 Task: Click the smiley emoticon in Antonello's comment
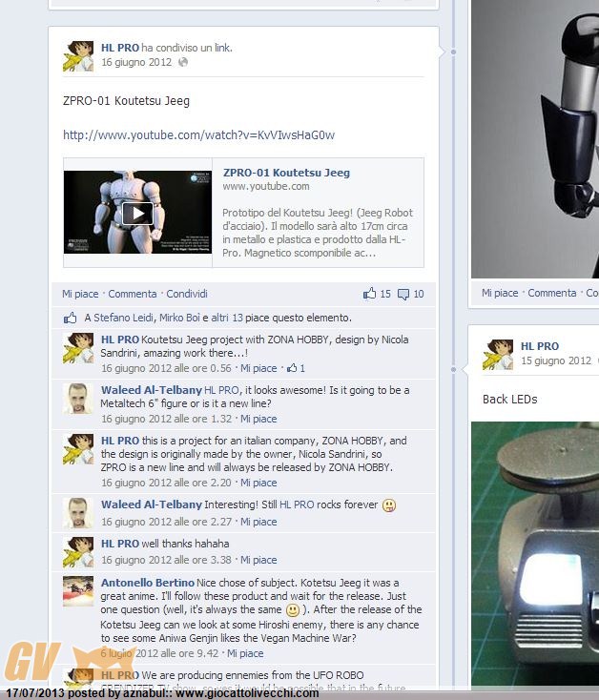[293, 610]
